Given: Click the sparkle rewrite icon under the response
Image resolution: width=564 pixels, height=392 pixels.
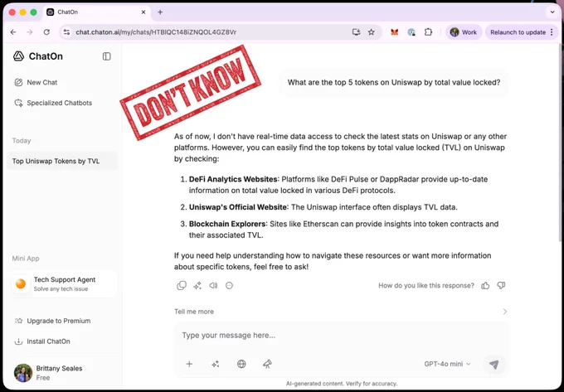Looking at the screenshot, I should click(197, 286).
